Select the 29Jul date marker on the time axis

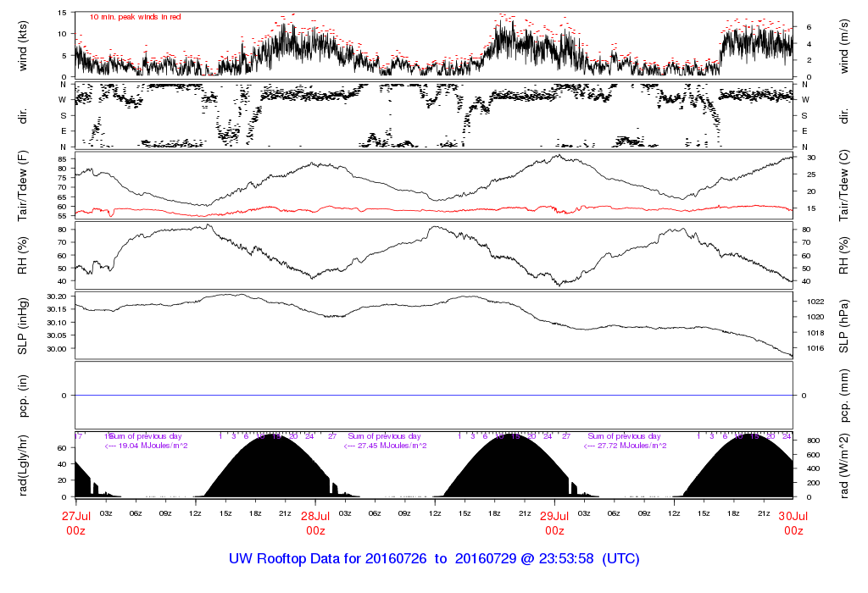click(554, 516)
